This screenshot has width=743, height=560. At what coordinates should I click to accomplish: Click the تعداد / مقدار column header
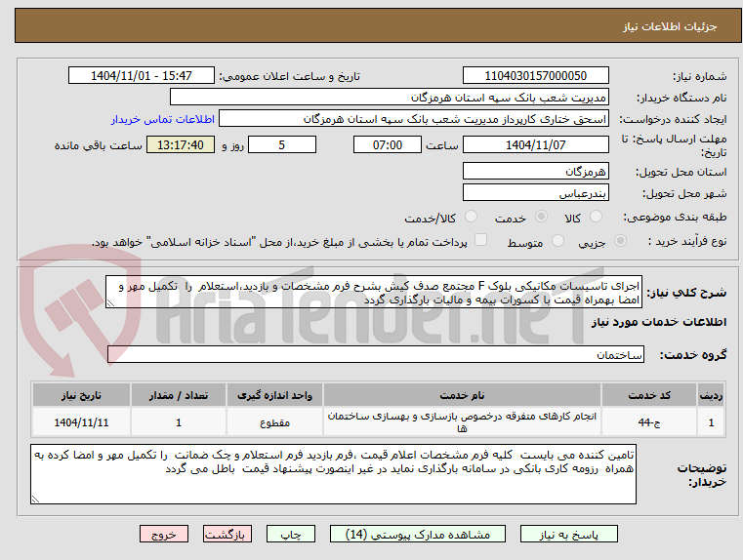click(178, 395)
